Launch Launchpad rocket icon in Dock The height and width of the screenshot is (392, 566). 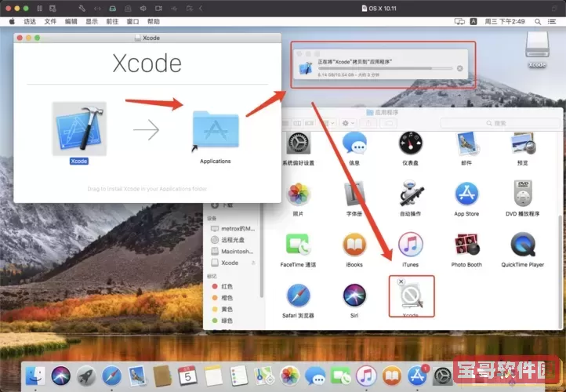point(86,376)
